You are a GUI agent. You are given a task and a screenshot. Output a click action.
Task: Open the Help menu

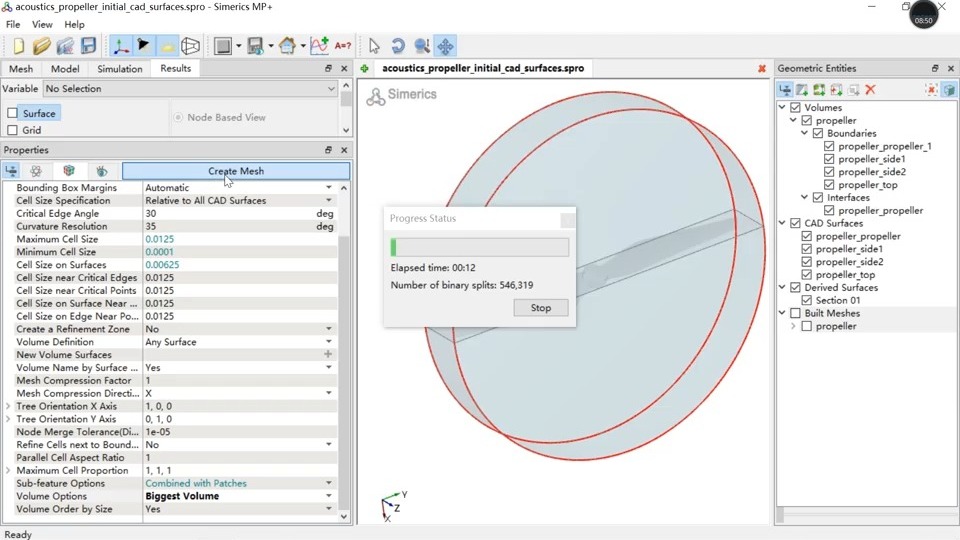pyautogui.click(x=74, y=24)
